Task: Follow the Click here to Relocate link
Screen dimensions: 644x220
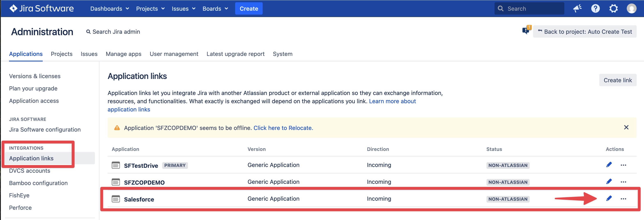Action: click(x=283, y=128)
